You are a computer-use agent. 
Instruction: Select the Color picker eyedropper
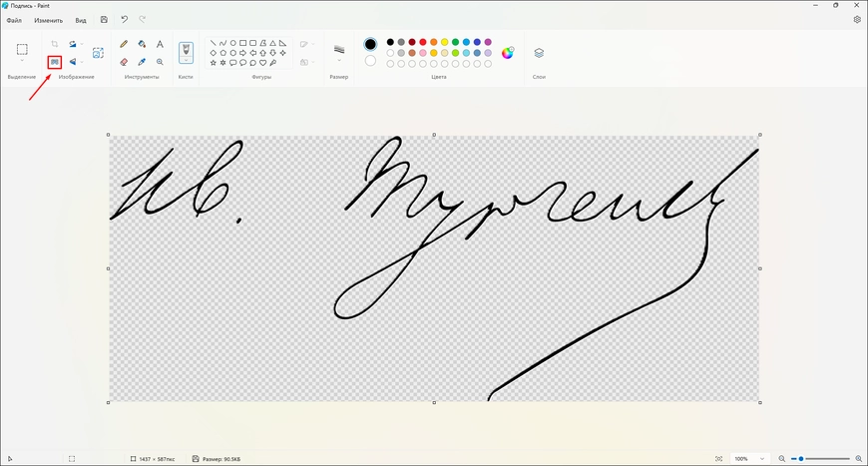tap(142, 62)
